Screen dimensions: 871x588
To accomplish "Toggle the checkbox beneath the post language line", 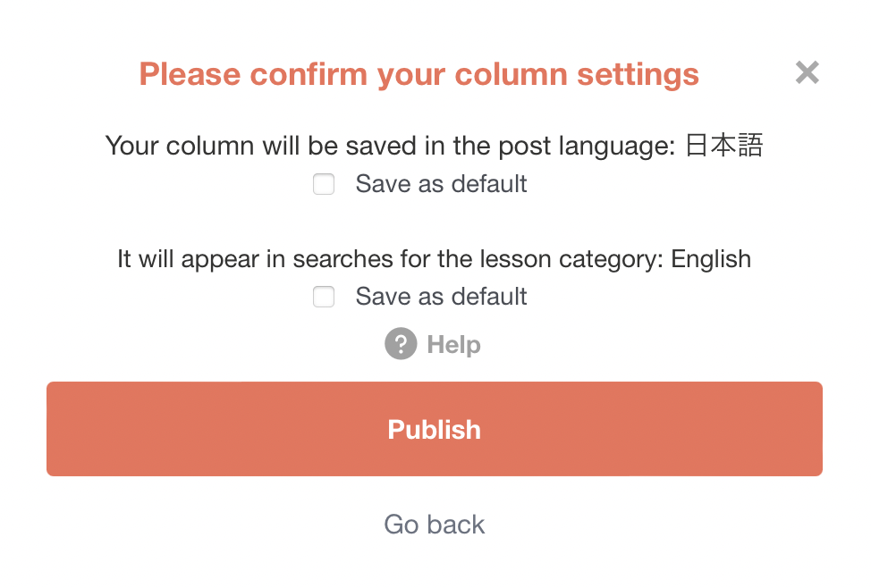I will tap(324, 184).
